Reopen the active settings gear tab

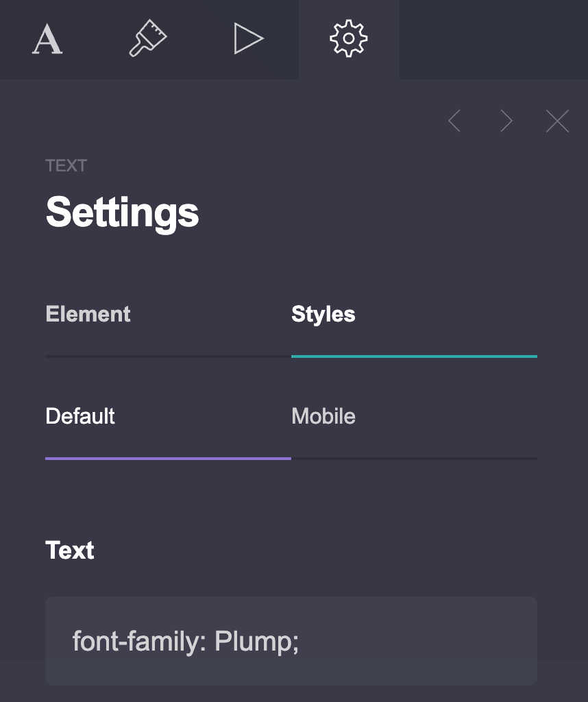tap(350, 39)
